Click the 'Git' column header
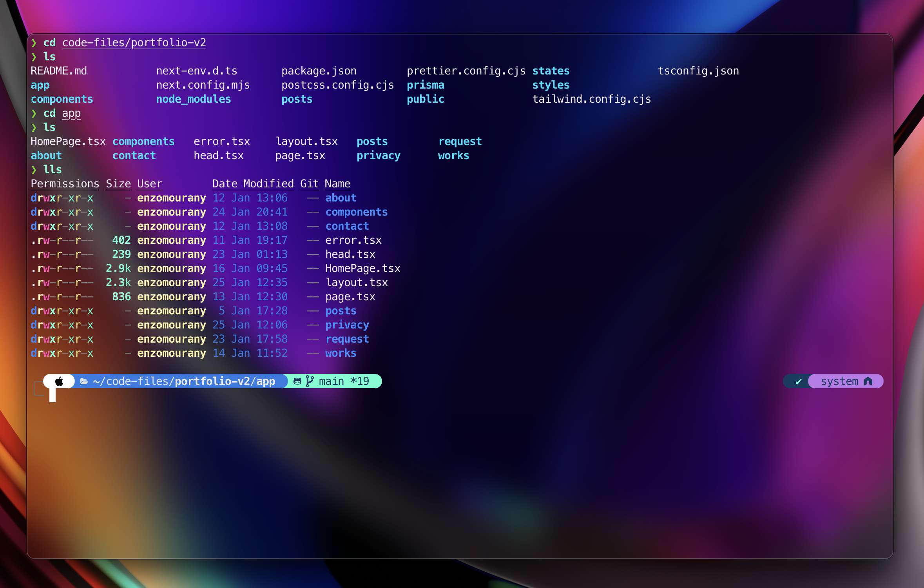This screenshot has width=924, height=588. (309, 183)
